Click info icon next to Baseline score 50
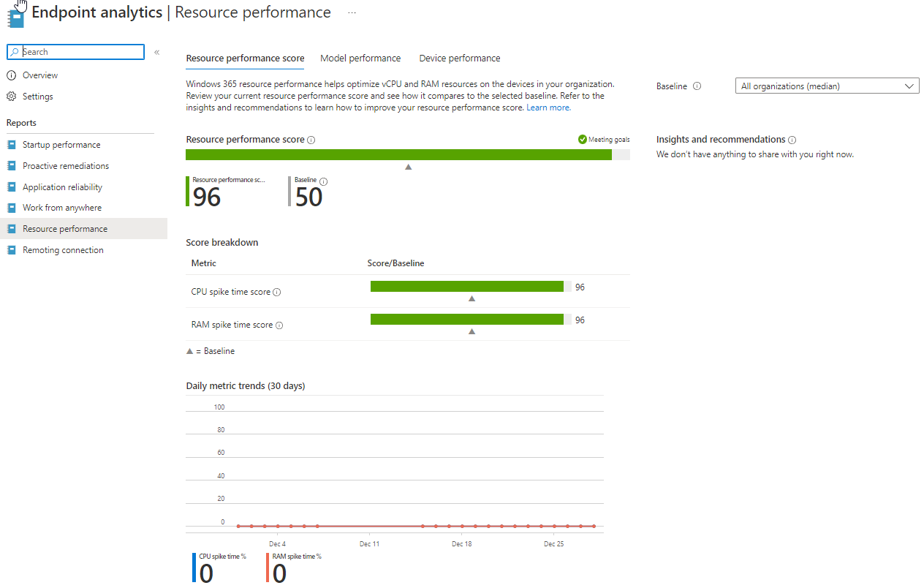 click(324, 181)
